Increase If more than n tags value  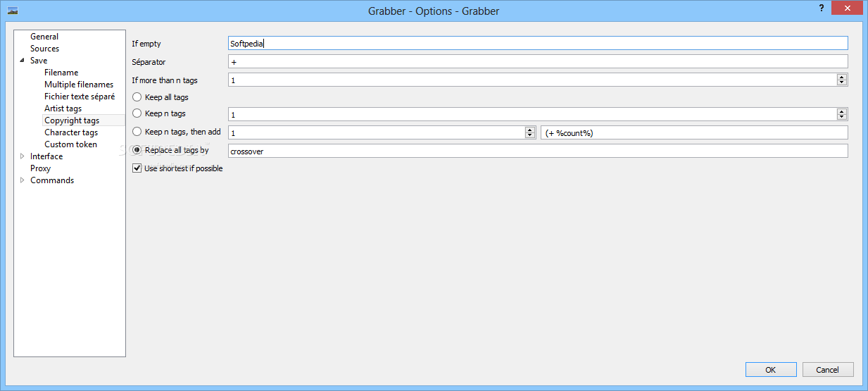coord(842,77)
